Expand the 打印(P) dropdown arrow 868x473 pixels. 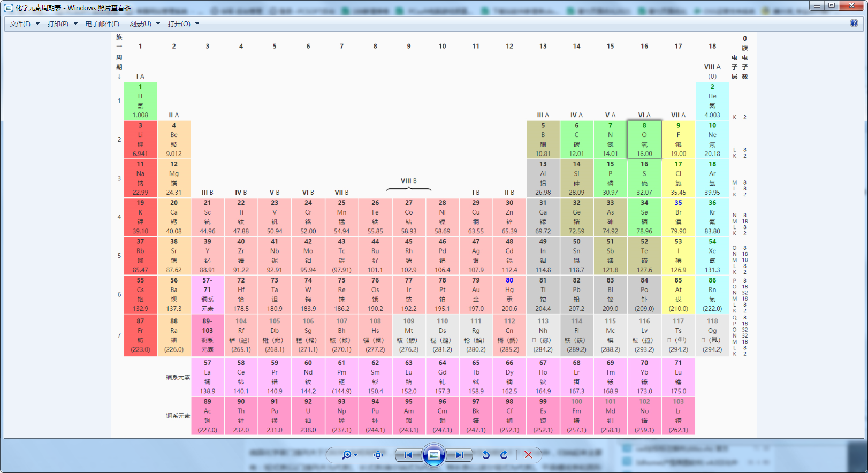point(75,24)
